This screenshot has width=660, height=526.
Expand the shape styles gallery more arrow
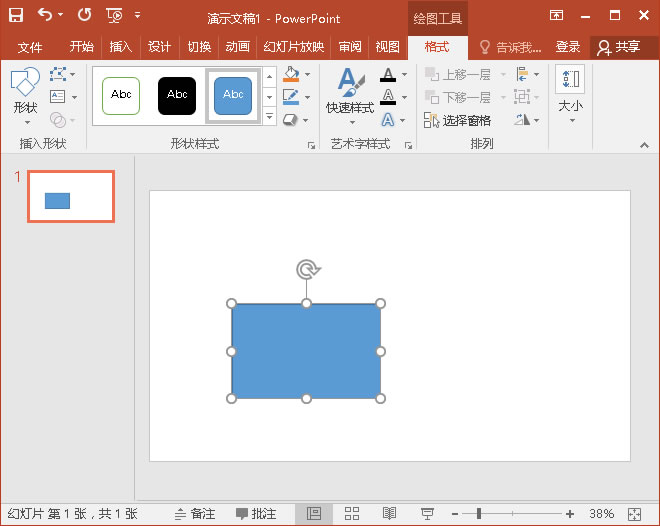(269, 117)
